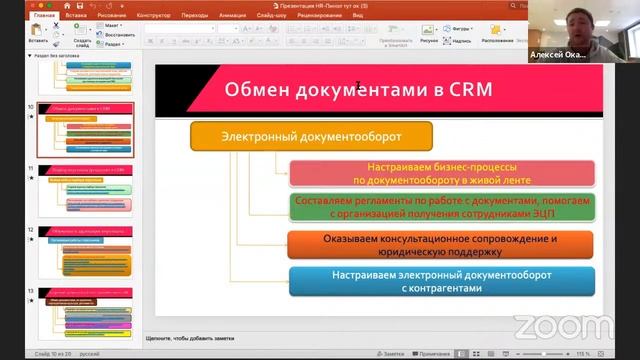Switch to Slide Sorter grid view
640x360 pixels.
[x=476, y=354]
